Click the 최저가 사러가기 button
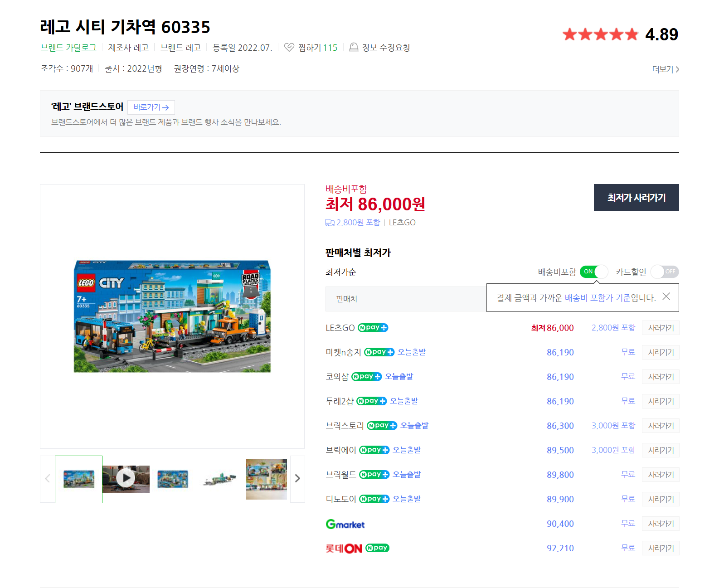Image resolution: width=724 pixels, height=588 pixels. 636,198
